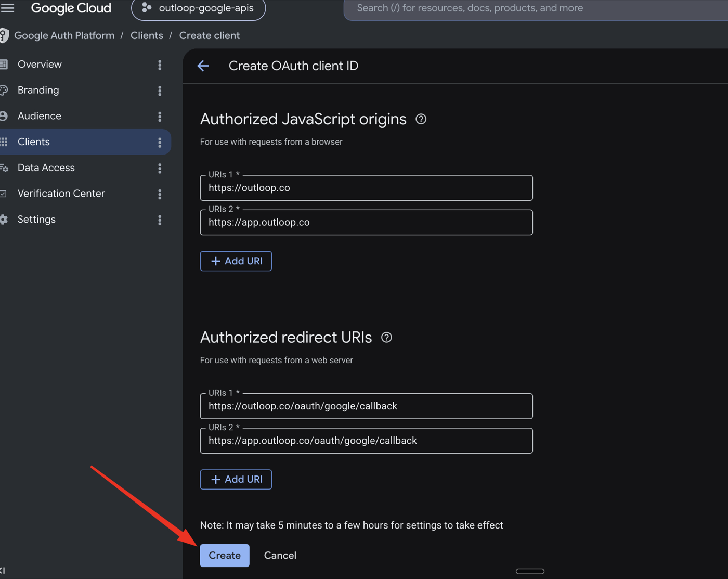Click the Create OAuth client ID heading
Image resolution: width=728 pixels, height=579 pixels.
[293, 66]
